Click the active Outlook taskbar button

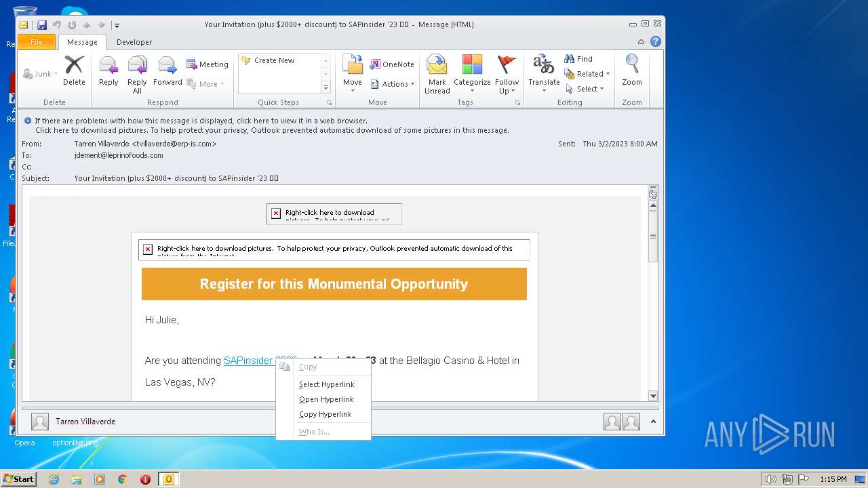pyautogui.click(x=168, y=479)
